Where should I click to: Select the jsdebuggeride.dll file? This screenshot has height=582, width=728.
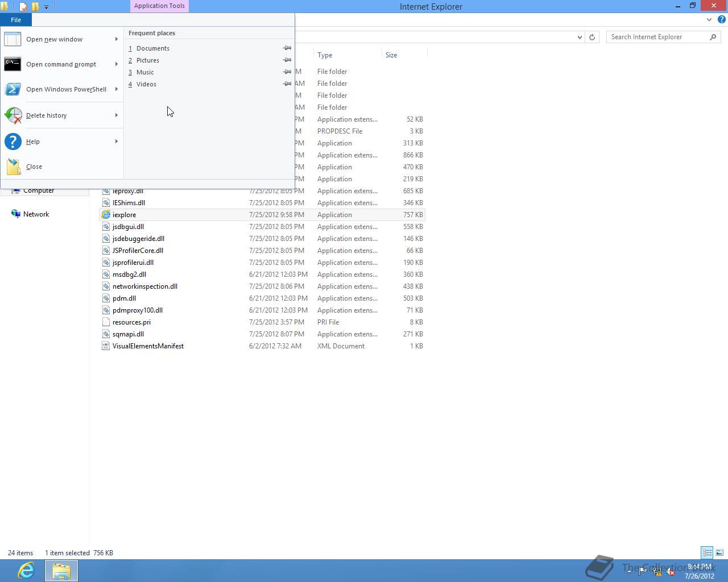tap(138, 239)
